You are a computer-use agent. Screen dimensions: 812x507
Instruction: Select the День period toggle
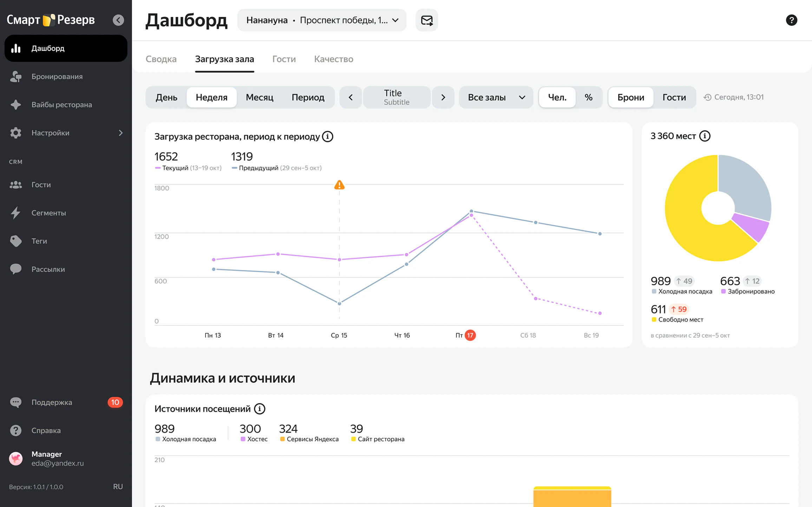click(166, 97)
